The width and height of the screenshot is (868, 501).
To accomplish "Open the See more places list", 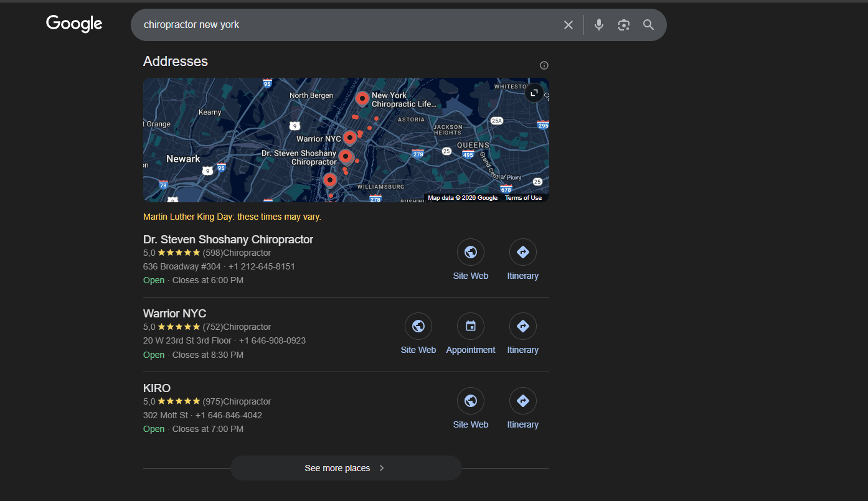I will click(346, 467).
